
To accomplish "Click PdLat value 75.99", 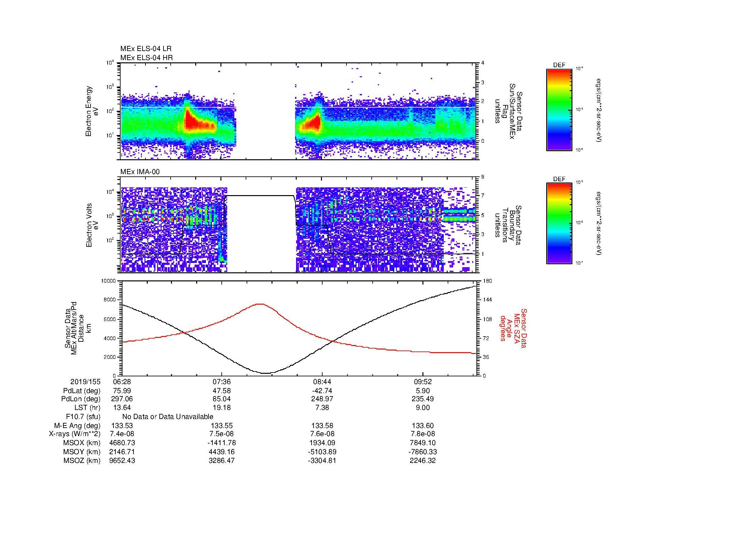I will (x=122, y=391).
